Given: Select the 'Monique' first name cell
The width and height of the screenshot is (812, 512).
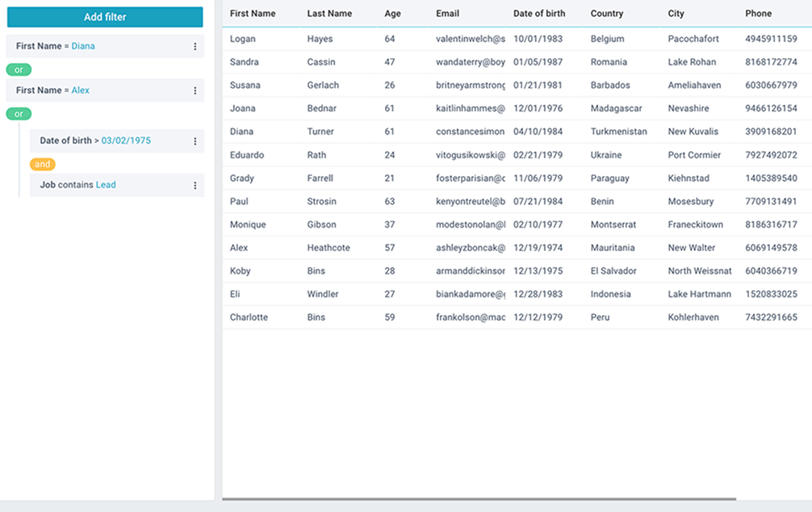Looking at the screenshot, I should tap(248, 225).
